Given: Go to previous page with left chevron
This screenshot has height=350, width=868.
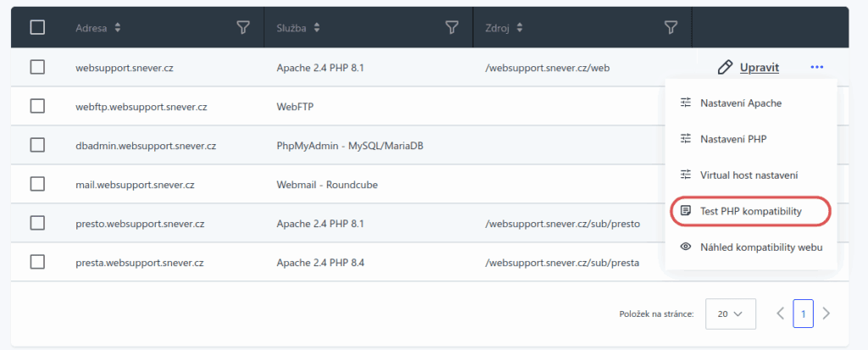Looking at the screenshot, I should pyautogui.click(x=780, y=314).
